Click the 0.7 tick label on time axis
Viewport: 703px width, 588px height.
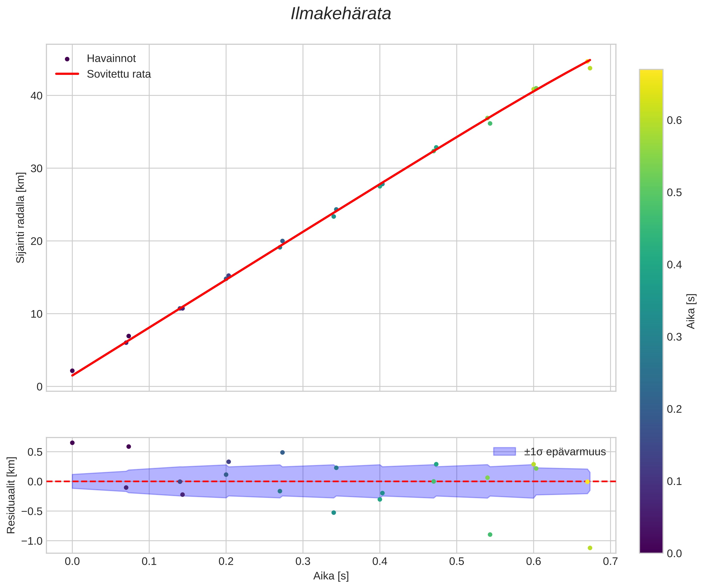click(x=610, y=561)
